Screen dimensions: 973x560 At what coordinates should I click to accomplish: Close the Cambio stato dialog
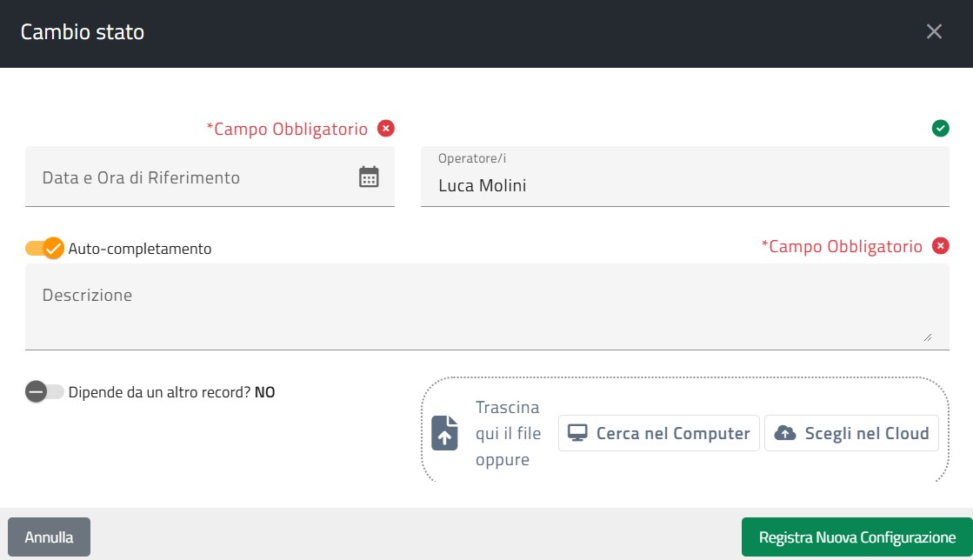(x=934, y=32)
